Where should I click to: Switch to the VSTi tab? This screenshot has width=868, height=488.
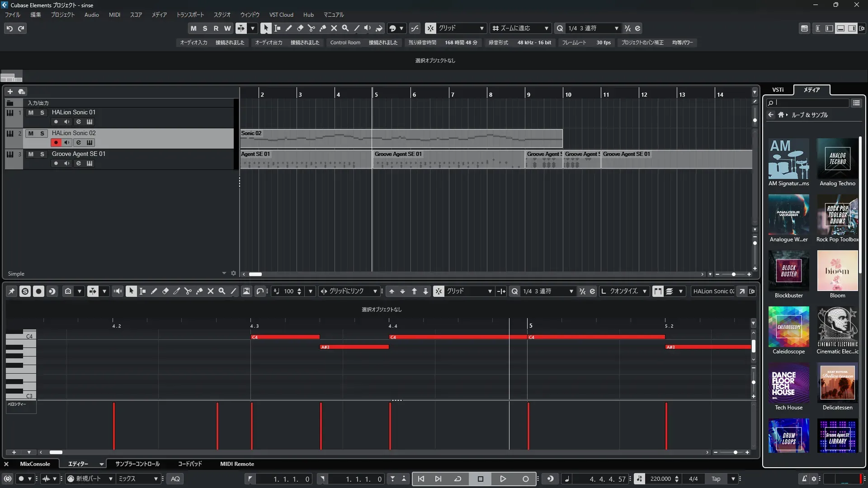(x=778, y=90)
